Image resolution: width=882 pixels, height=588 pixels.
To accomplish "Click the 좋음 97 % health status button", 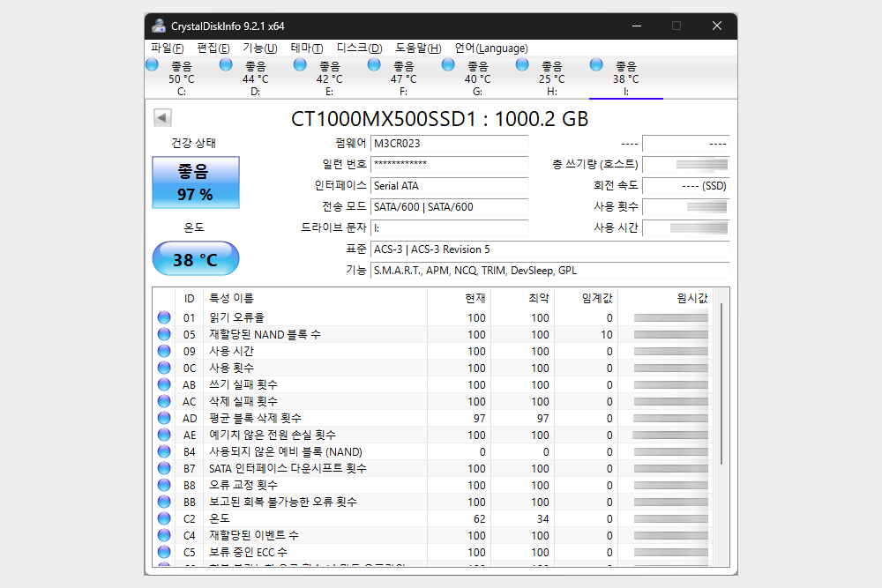I will click(196, 182).
